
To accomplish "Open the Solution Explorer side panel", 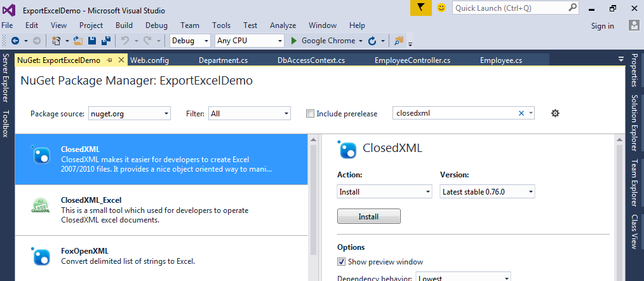I will [634, 123].
